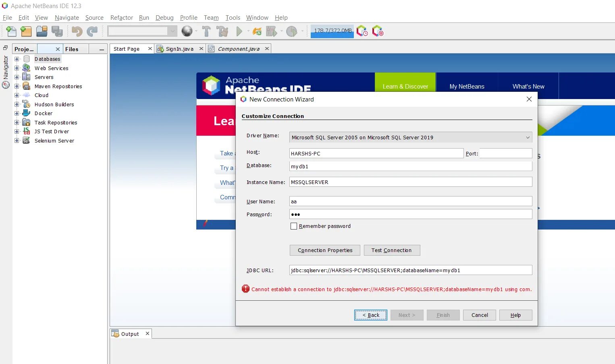Click the Undo arrow icon
Image resolution: width=615 pixels, height=364 pixels.
[x=77, y=31]
